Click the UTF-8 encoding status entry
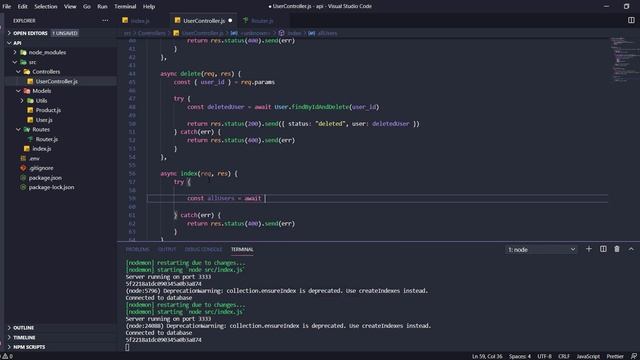The height and width of the screenshot is (360, 640). (544, 356)
